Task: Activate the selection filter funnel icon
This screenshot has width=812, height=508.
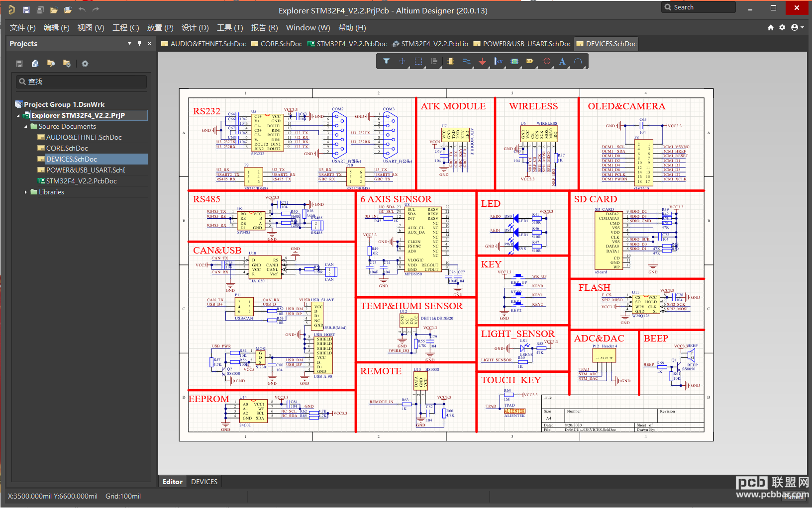Action: coord(386,61)
